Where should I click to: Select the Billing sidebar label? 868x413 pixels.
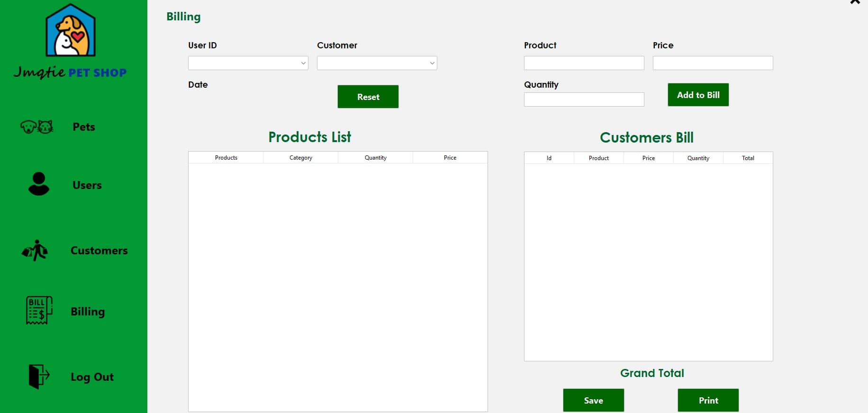88,312
